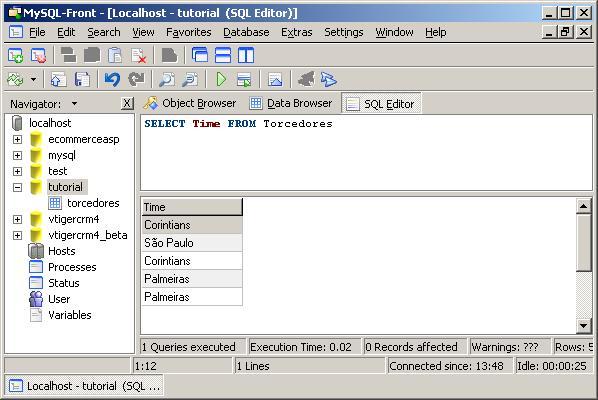Open the Database menu

pyautogui.click(x=246, y=32)
